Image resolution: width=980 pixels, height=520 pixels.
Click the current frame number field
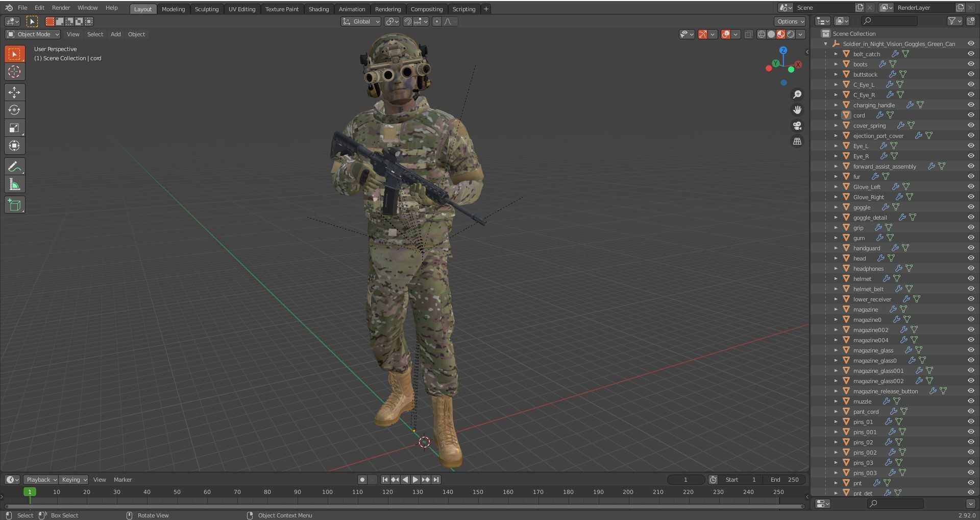(x=685, y=480)
